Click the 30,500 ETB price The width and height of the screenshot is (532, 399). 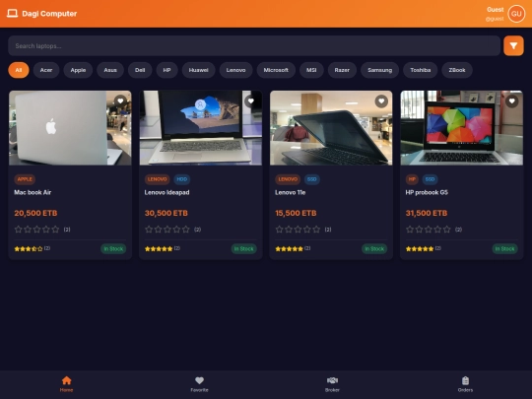166,213
